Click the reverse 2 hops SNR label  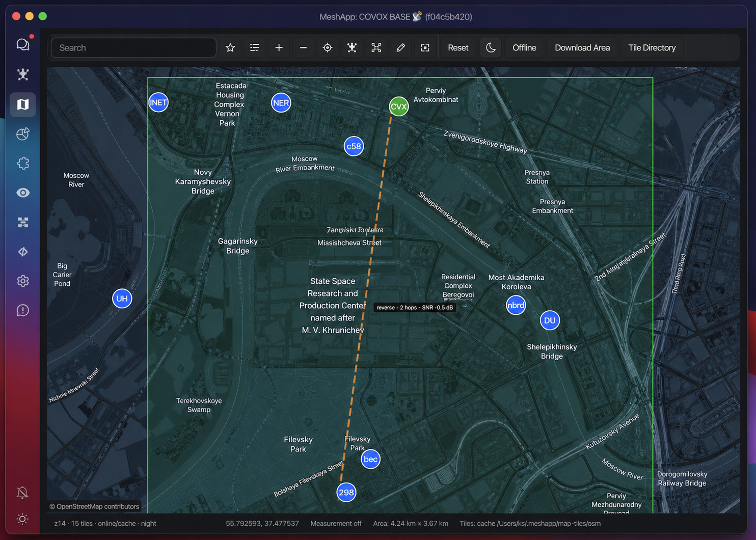tap(415, 307)
